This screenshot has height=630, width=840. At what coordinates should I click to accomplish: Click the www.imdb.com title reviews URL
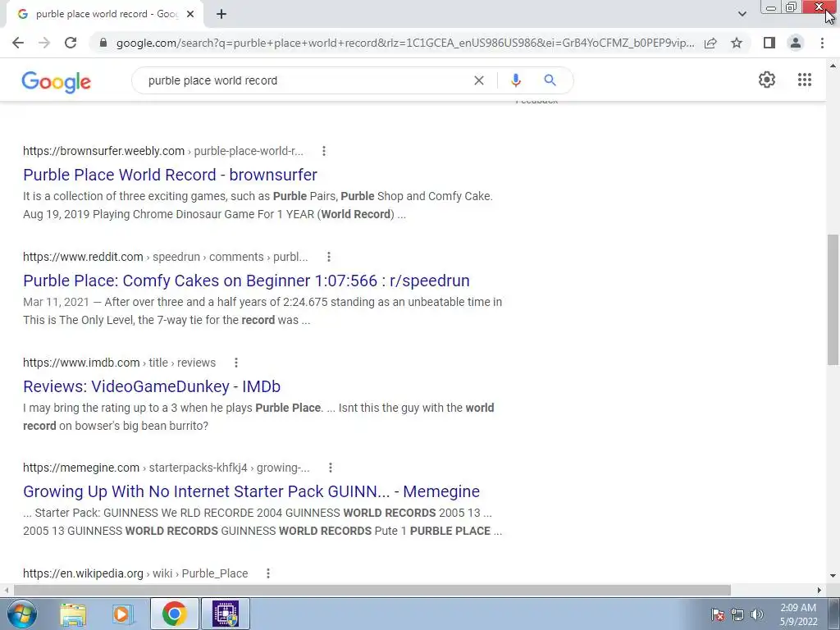(x=120, y=363)
